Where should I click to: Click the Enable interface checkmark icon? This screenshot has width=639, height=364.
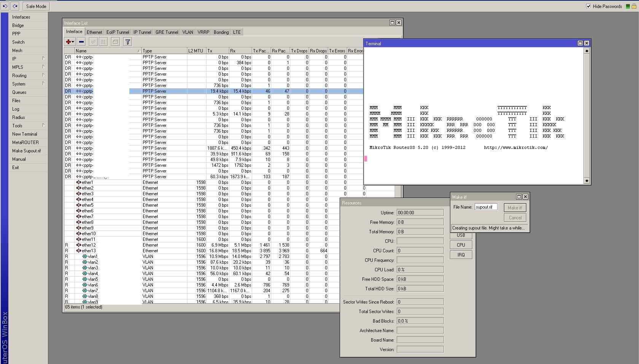pyautogui.click(x=93, y=42)
